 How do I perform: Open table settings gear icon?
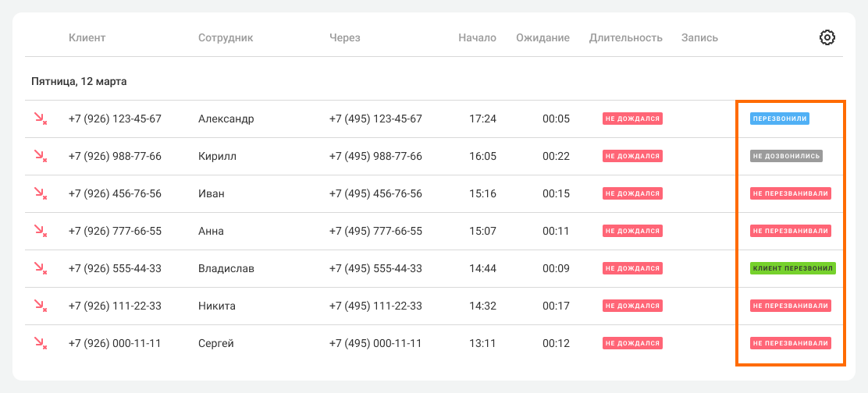click(x=827, y=37)
